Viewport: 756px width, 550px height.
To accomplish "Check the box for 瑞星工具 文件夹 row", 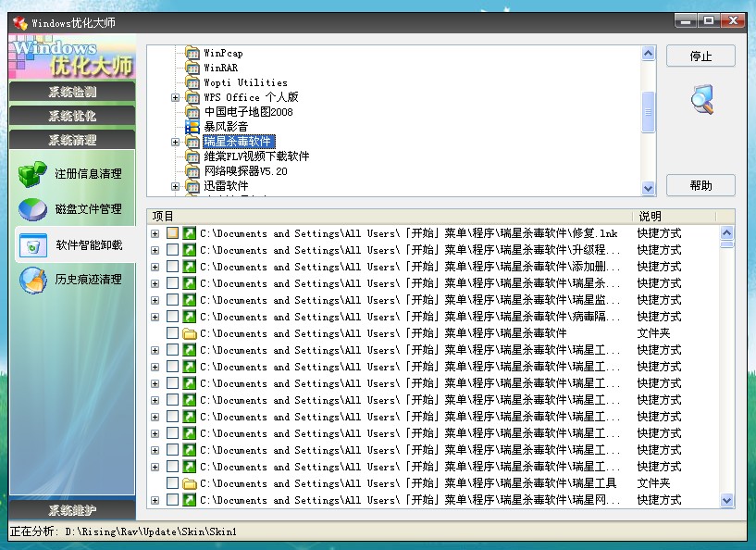I will coord(173,483).
